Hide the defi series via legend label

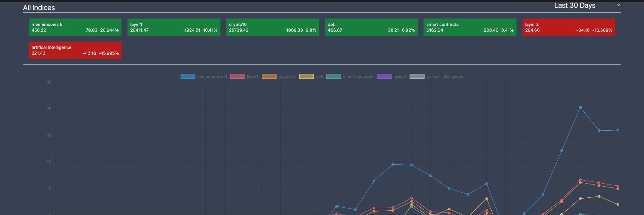[x=319, y=77]
